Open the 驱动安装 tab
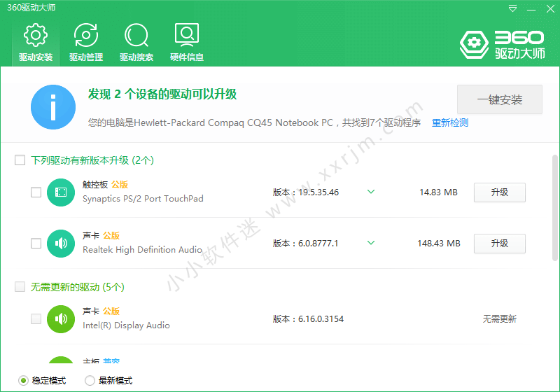 coord(36,43)
